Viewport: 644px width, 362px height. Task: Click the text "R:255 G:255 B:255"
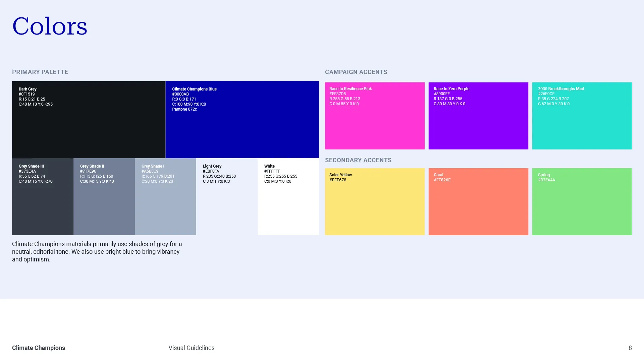point(281,176)
